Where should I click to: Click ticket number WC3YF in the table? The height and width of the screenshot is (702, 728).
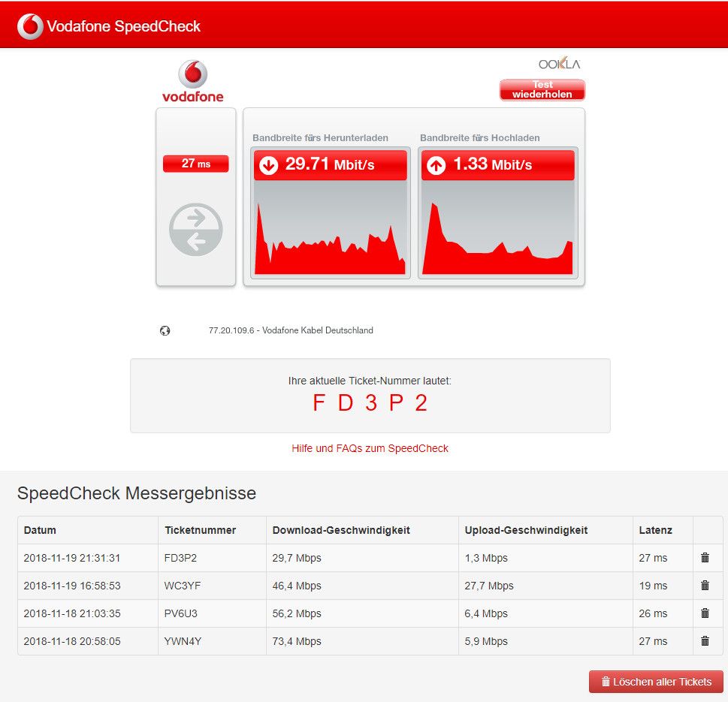pos(183,586)
